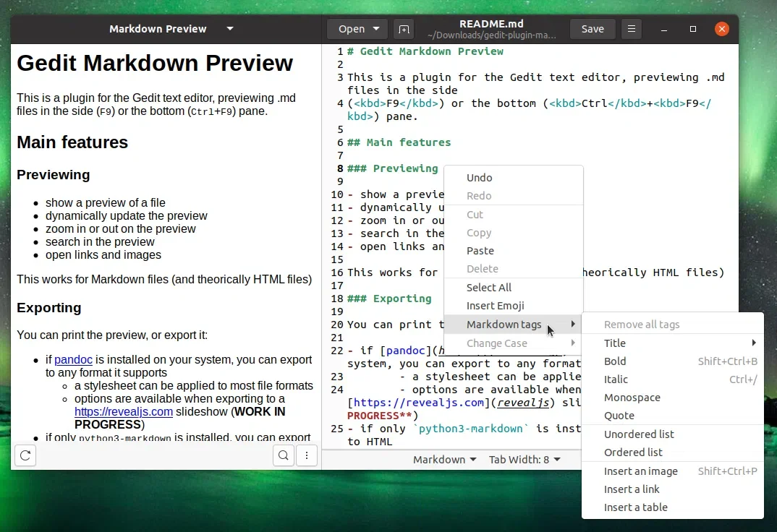Expand the Markdown Preview panel dropdown
This screenshot has height=532, width=777.
coord(230,29)
